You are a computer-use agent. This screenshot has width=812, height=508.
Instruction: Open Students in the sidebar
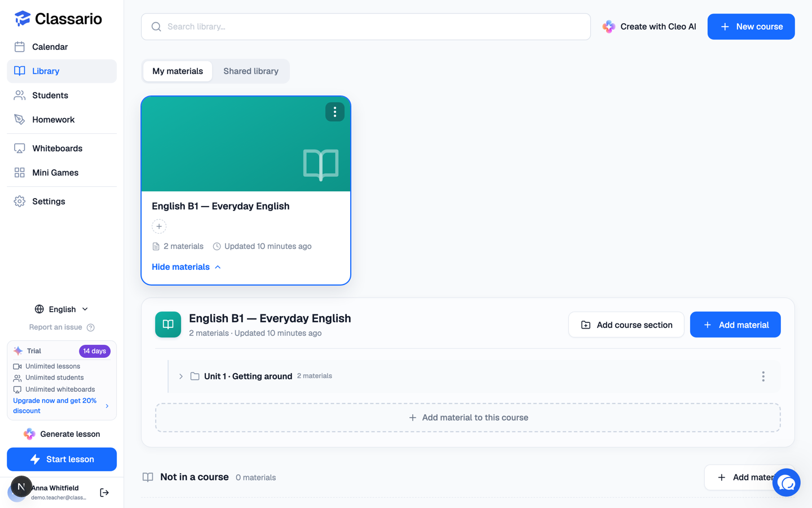(61, 95)
